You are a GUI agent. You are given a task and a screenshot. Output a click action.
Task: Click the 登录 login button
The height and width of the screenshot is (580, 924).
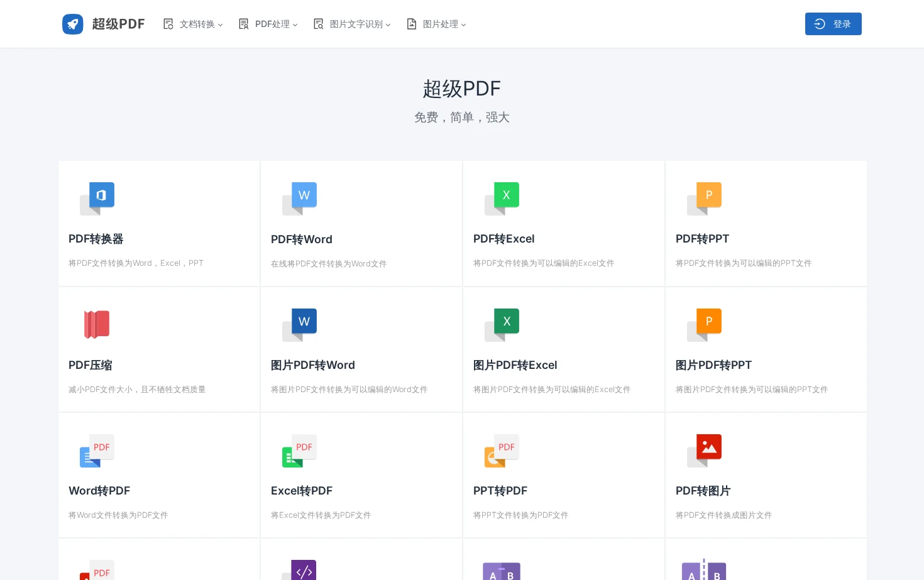[833, 24]
